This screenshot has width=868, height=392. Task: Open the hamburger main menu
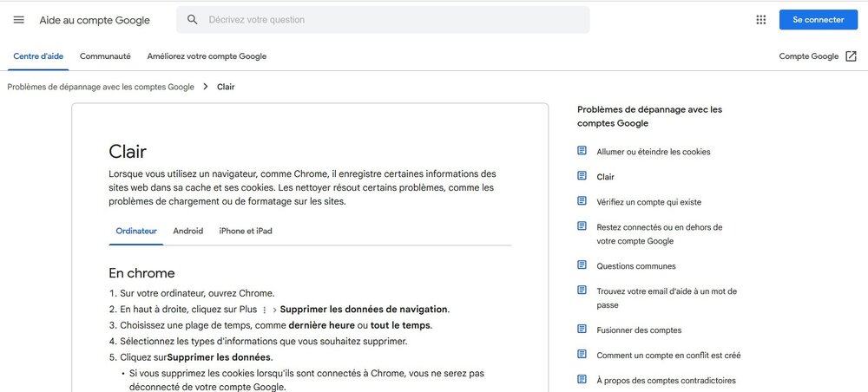click(x=19, y=20)
